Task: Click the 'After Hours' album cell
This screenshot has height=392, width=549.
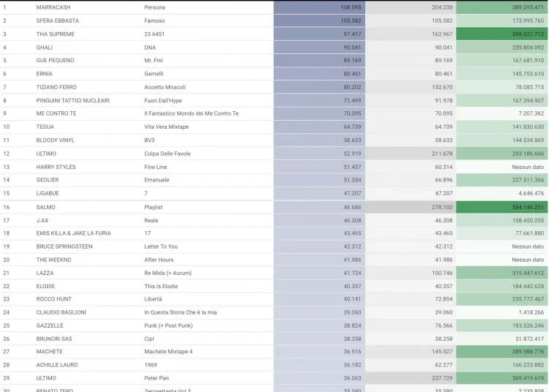Action: 160,260
